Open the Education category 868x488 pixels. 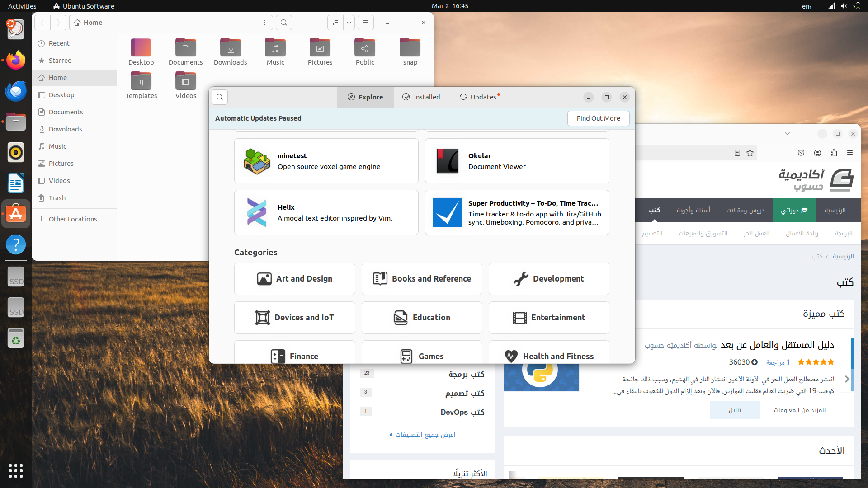(422, 318)
